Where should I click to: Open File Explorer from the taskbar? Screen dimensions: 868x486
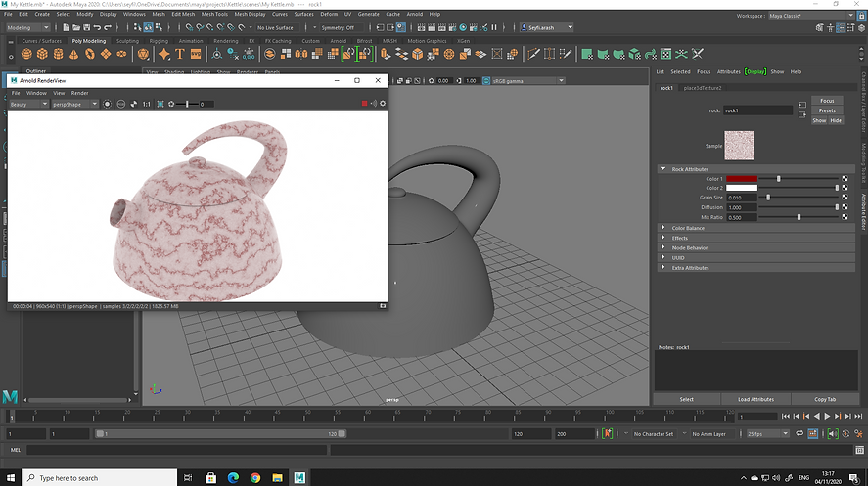coord(277,478)
